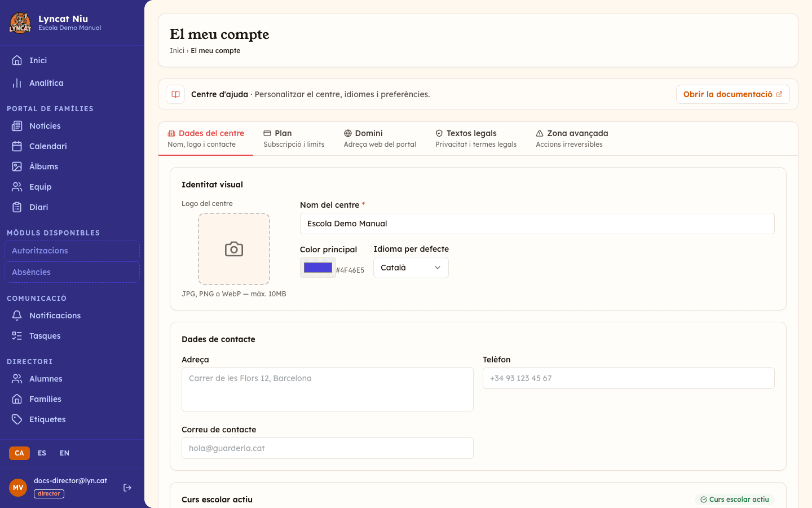
Task: Switch language to CA
Action: [x=19, y=453]
